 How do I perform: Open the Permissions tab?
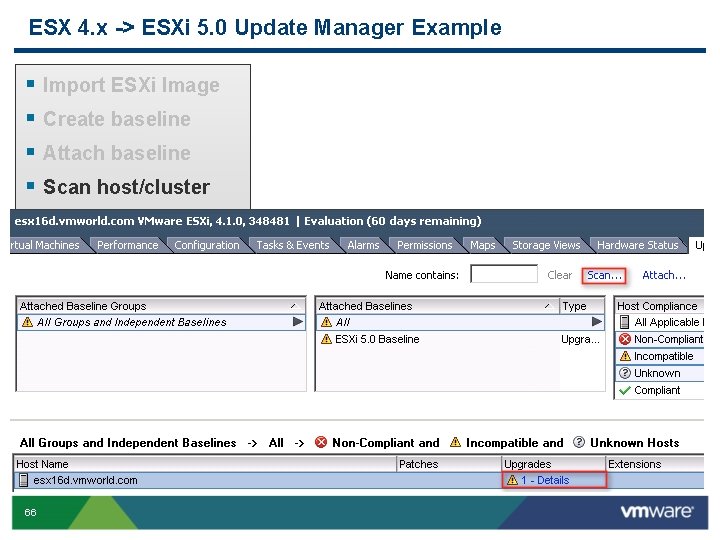click(424, 245)
